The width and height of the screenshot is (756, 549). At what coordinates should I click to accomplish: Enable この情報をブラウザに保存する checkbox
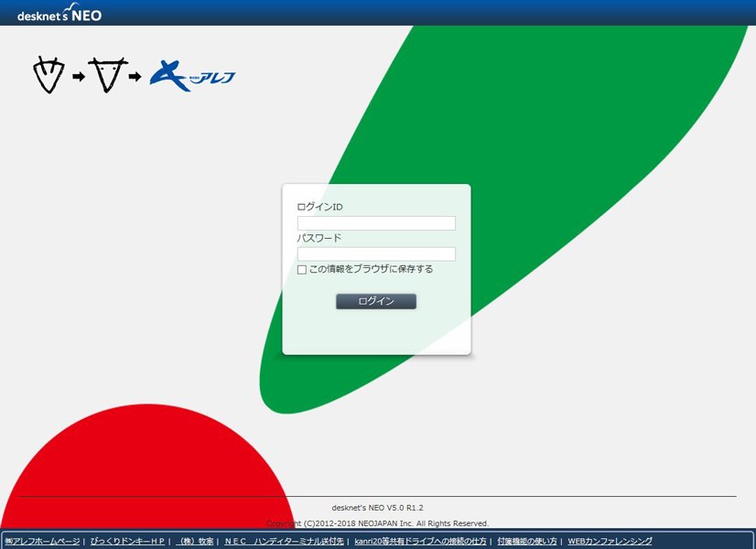(302, 270)
